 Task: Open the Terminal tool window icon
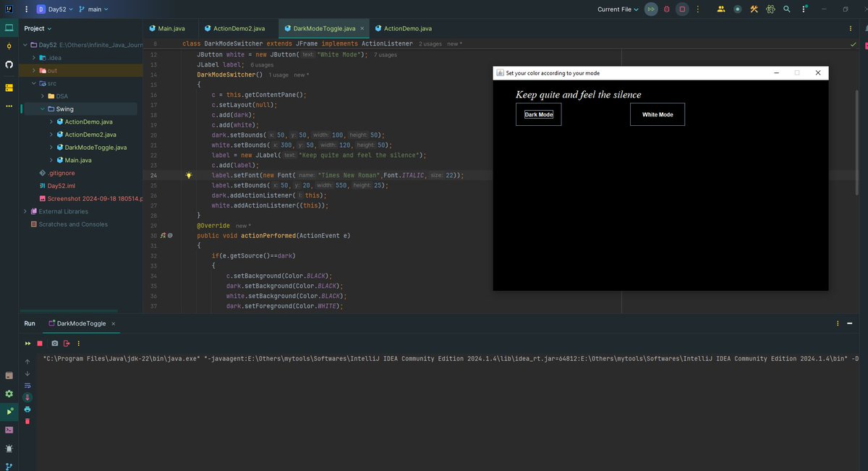[x=9, y=430]
